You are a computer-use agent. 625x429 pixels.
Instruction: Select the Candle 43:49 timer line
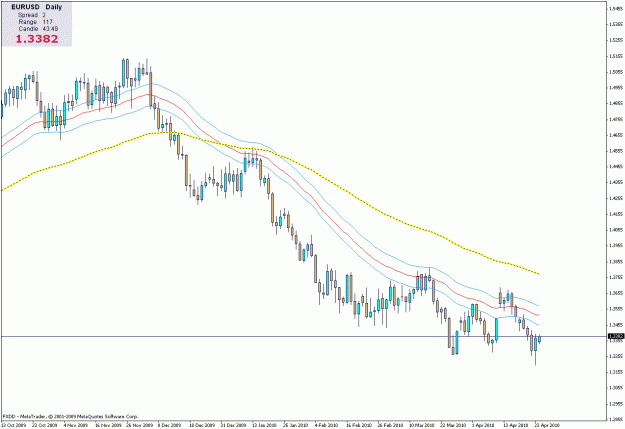point(38,29)
